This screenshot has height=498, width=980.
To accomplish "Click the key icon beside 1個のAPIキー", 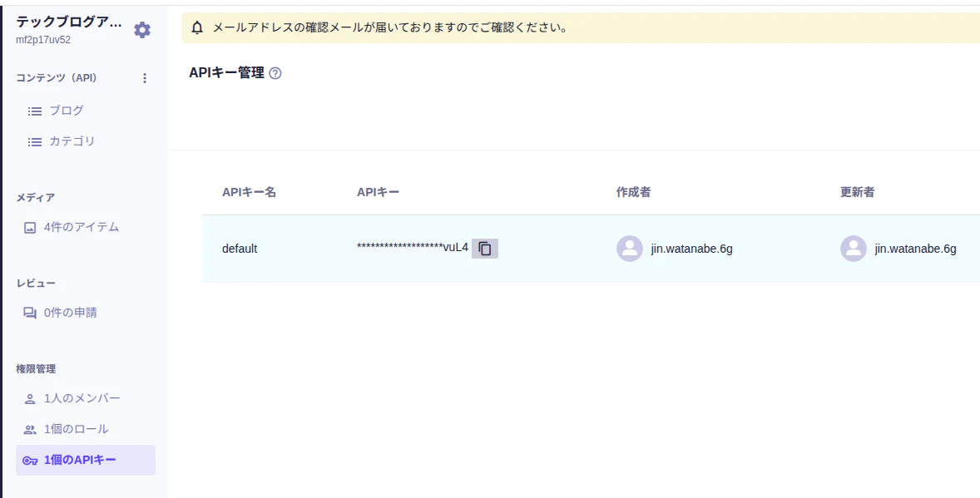I will tap(30, 461).
